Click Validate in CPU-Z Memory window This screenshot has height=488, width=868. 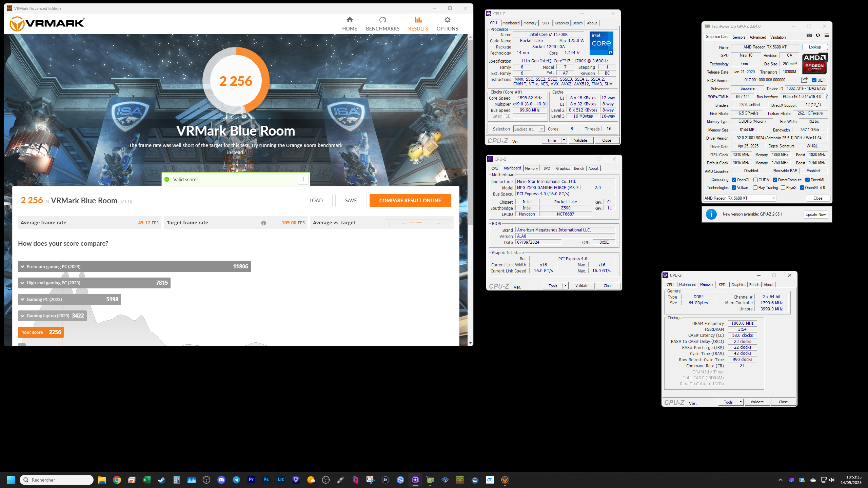coord(757,402)
